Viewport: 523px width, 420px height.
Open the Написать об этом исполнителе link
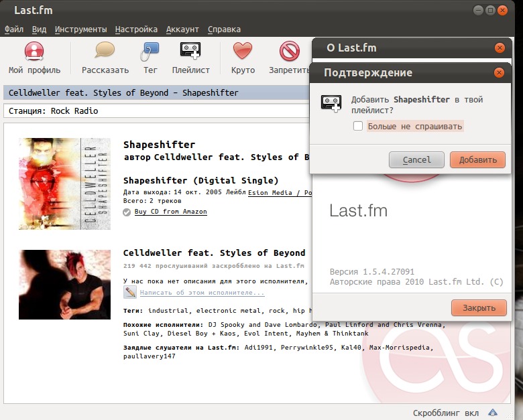(x=202, y=293)
